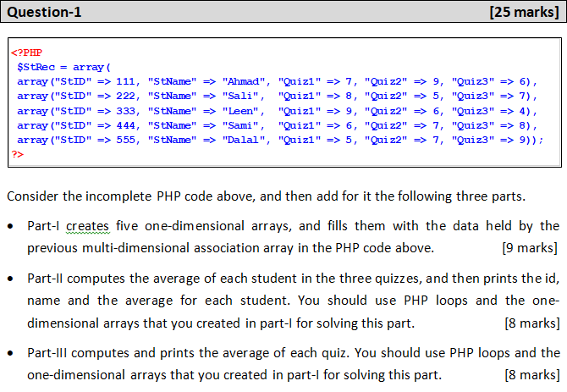567x392 pixels.
Task: Click the <?PHP opening tag
Action: coord(26,52)
